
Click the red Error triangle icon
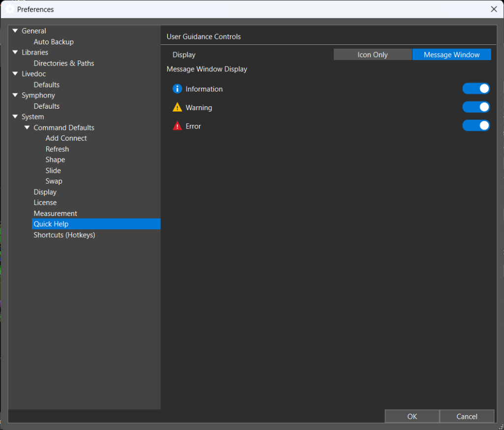[177, 125]
